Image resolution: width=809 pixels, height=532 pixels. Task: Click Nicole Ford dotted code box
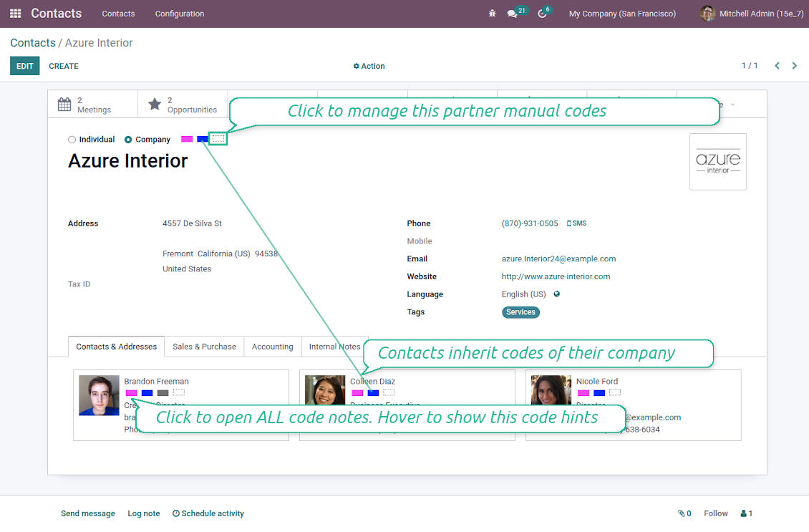pos(615,392)
